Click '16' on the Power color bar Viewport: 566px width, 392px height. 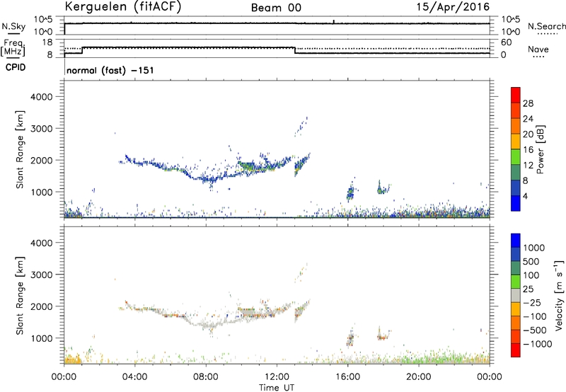coord(528,150)
